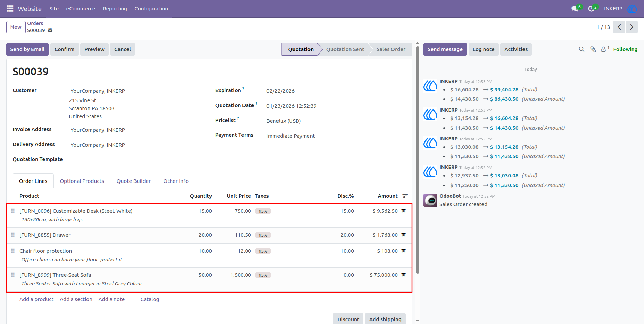Switch to Optional Products tab

(x=82, y=181)
